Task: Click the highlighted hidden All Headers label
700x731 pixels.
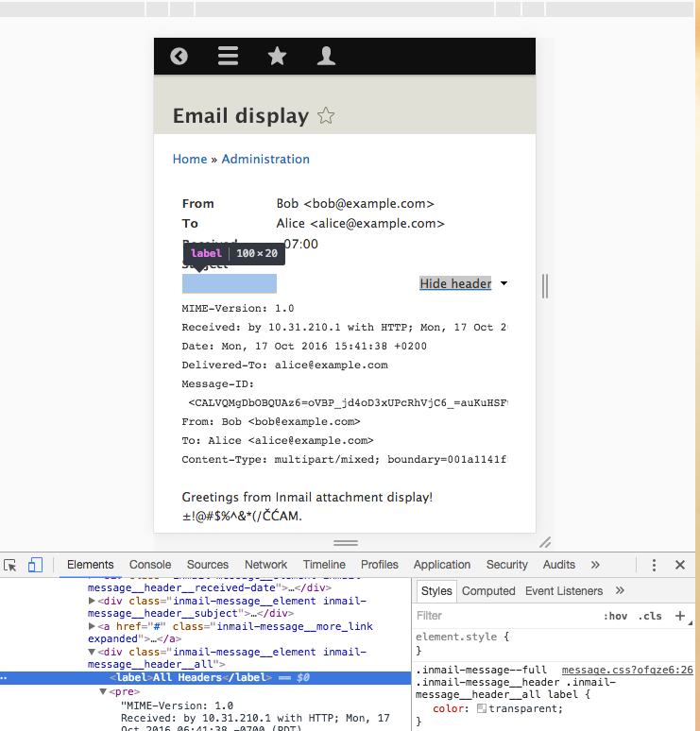Action: click(x=230, y=283)
